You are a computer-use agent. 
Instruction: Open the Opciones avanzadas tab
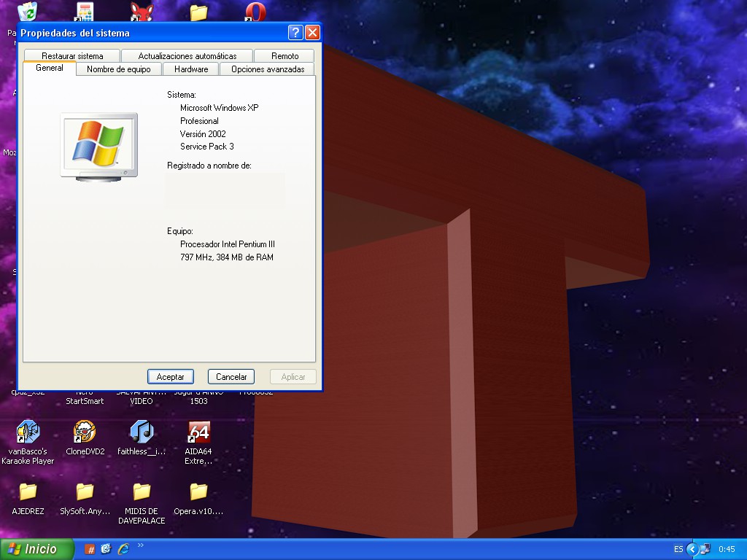[268, 69]
